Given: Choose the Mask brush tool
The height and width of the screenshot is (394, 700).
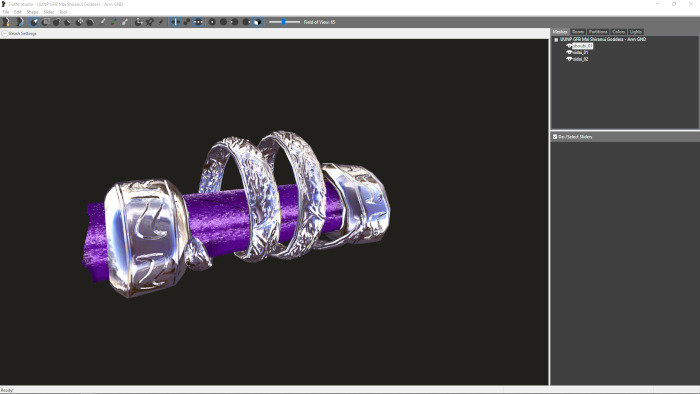Looking at the screenshot, I should click(x=45, y=22).
